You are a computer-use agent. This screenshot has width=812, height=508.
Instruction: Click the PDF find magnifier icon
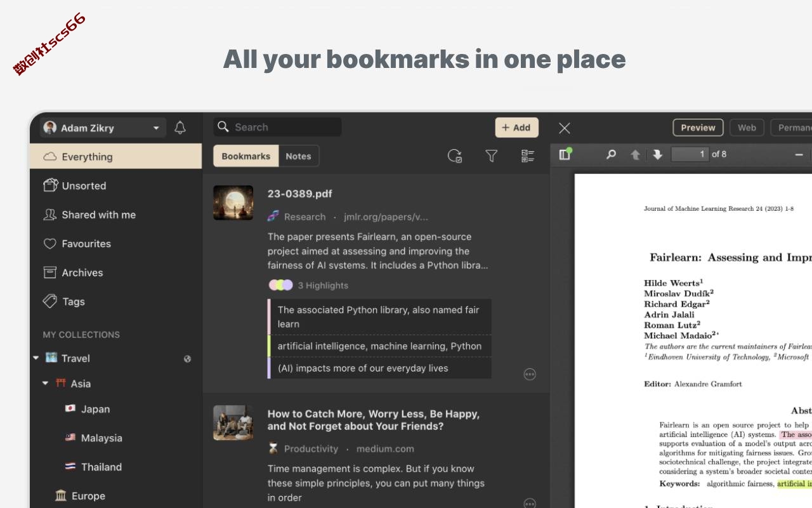point(611,154)
